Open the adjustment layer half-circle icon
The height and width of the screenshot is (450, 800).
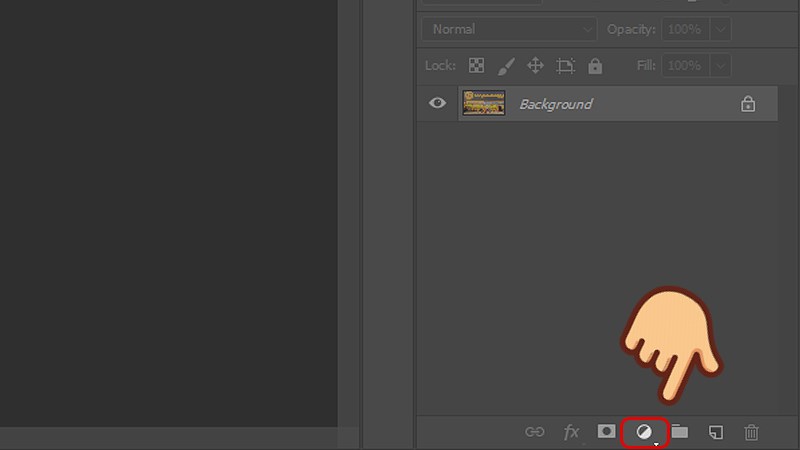pos(645,432)
